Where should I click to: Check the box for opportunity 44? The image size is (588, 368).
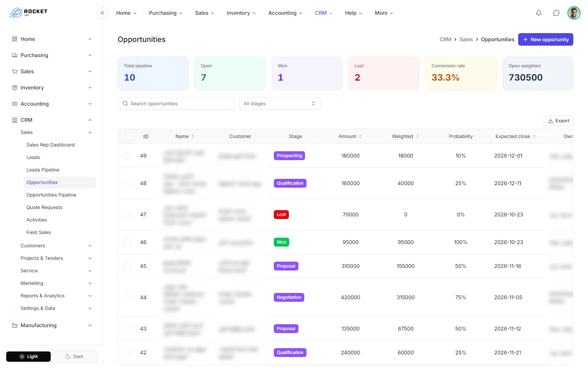[127, 298]
